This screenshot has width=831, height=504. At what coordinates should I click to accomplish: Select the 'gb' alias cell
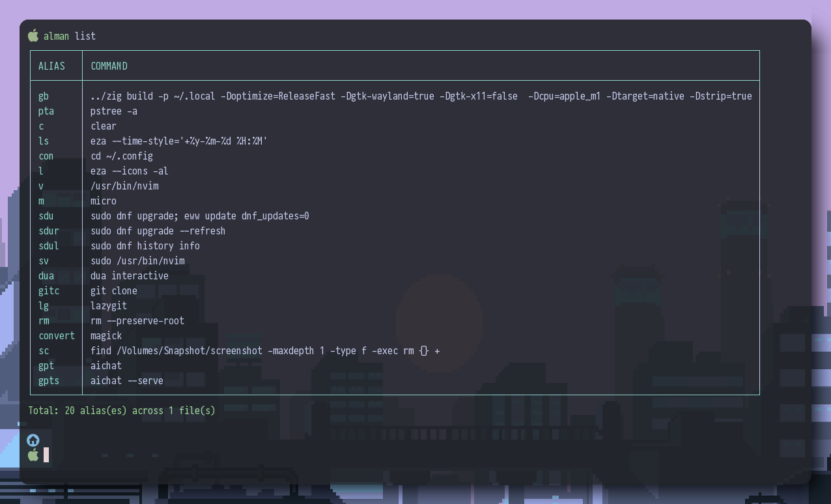pyautogui.click(x=44, y=96)
